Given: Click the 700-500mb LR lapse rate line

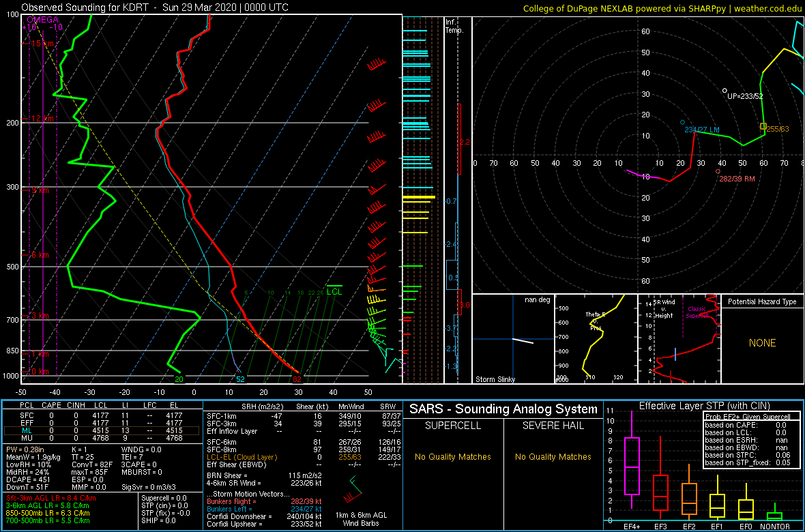Looking at the screenshot, I should coord(48,520).
